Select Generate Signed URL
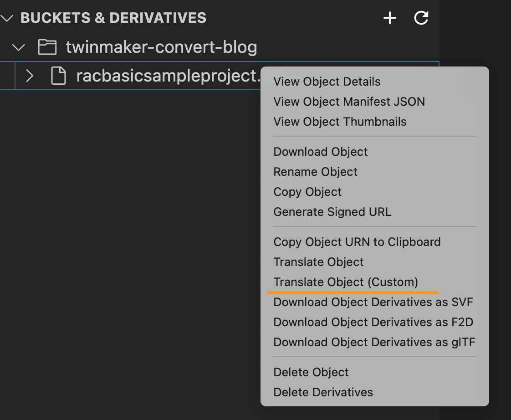 332,212
